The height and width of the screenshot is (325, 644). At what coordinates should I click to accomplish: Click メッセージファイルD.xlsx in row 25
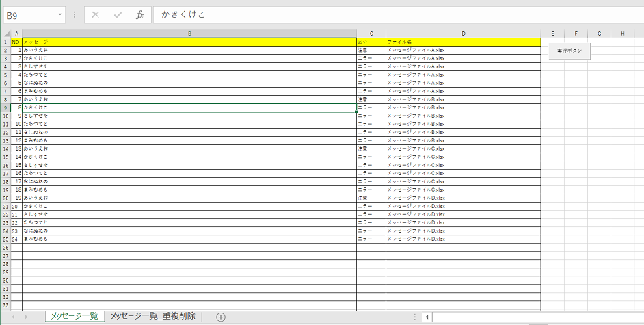point(464,239)
